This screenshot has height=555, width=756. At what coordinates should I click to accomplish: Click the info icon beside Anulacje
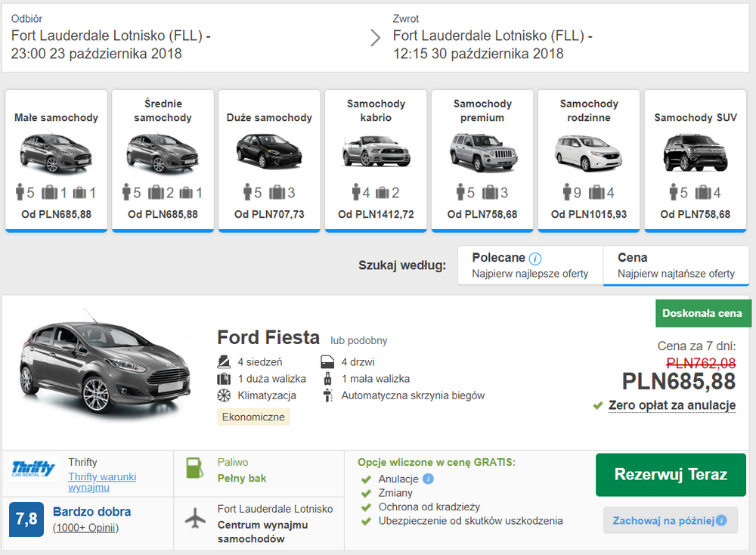pyautogui.click(x=428, y=479)
